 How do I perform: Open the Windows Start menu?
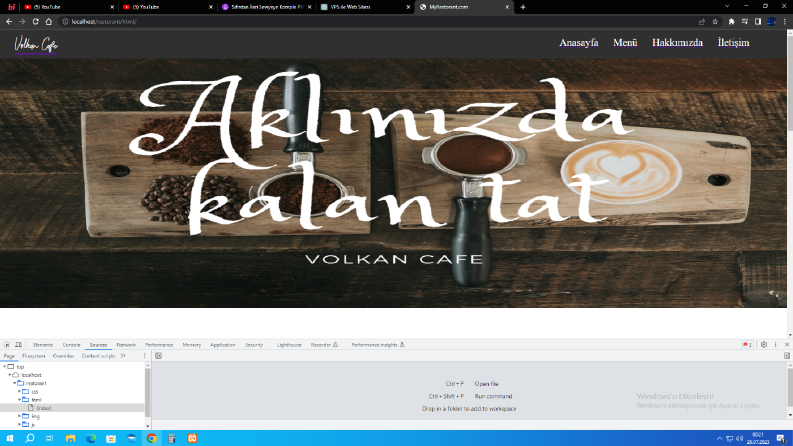click(x=10, y=438)
